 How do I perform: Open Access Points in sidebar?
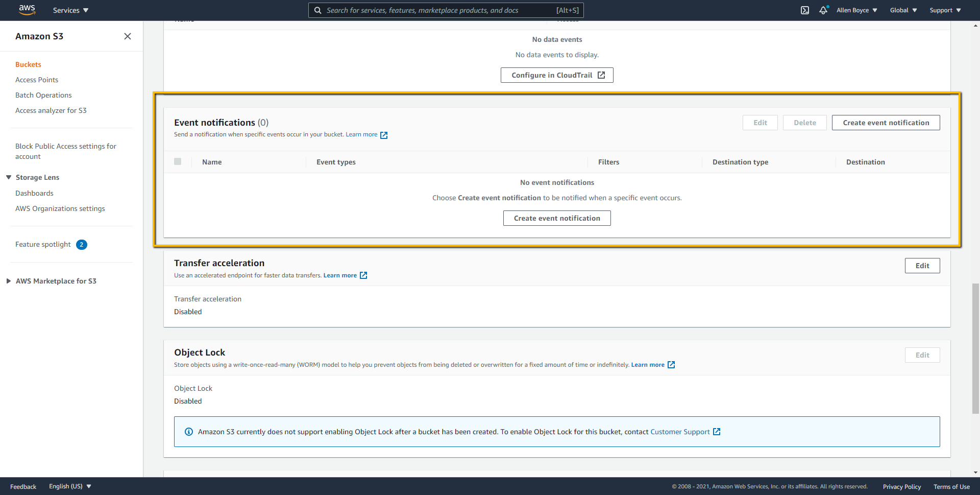point(37,80)
